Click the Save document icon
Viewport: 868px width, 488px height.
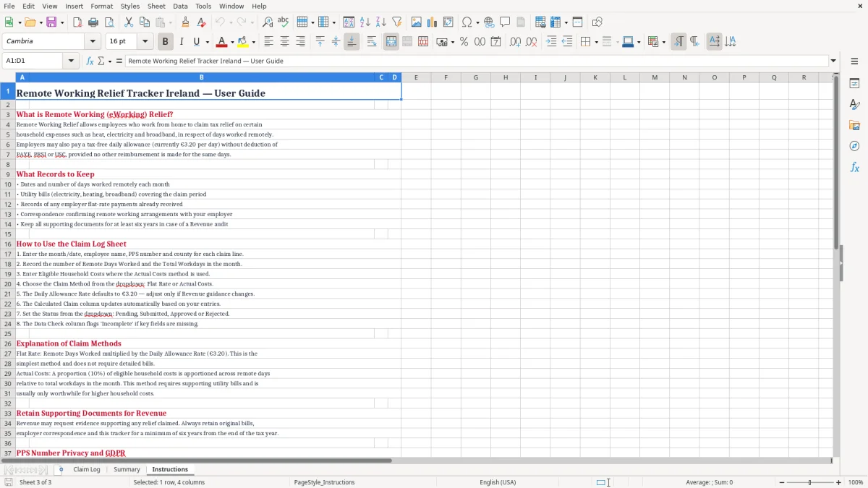51,22
